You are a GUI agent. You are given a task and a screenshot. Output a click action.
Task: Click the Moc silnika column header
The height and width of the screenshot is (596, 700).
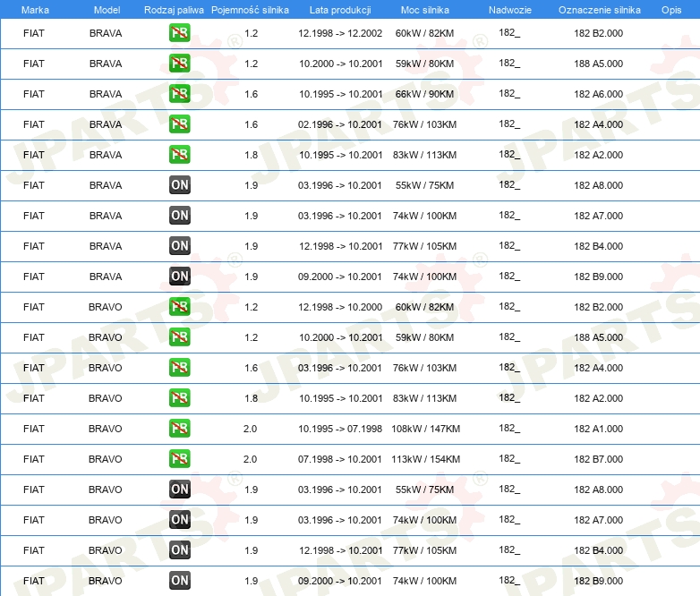click(x=425, y=10)
